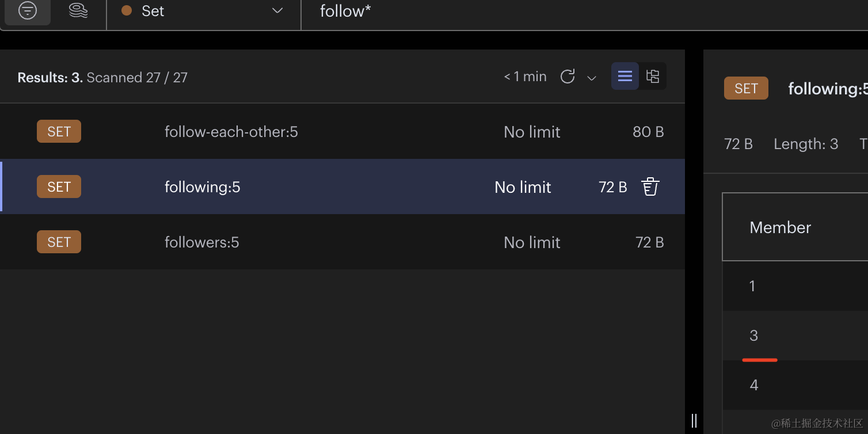This screenshot has width=868, height=434.
Task: Expand the auto-refresh options chevron
Action: (591, 78)
